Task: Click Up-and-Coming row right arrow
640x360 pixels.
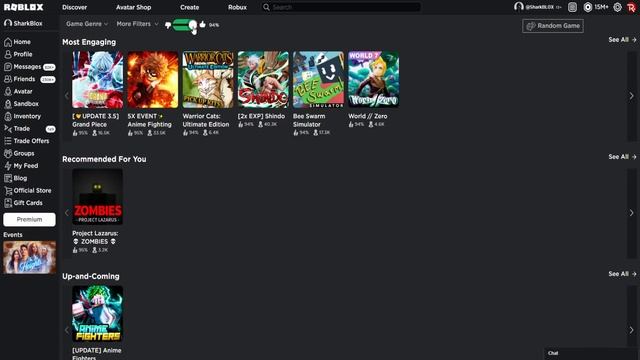Action: 631,330
